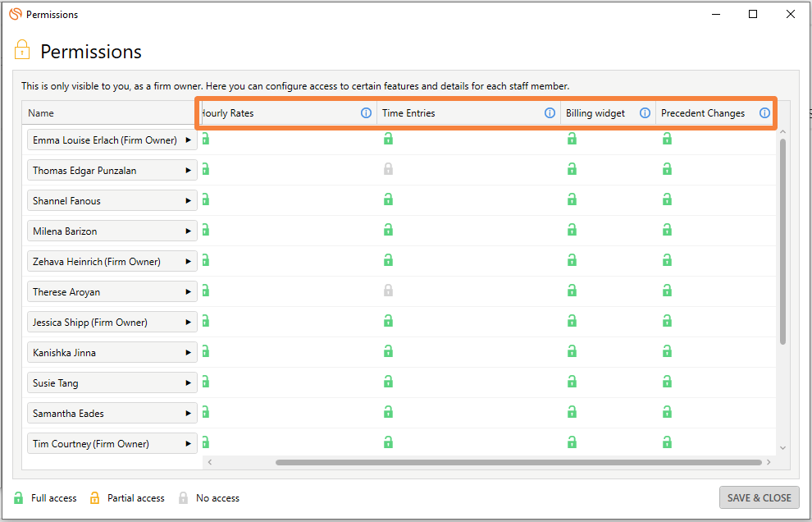Click the info icon beside Time Entries
812x522 pixels.
pos(550,113)
